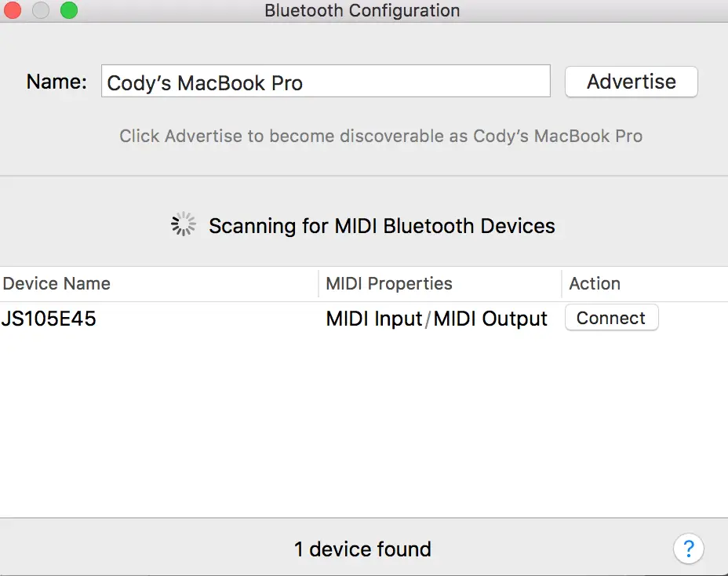Click 'Scanning for MIDI Bluetooth Devices' label
The width and height of the screenshot is (728, 576).
(x=381, y=226)
